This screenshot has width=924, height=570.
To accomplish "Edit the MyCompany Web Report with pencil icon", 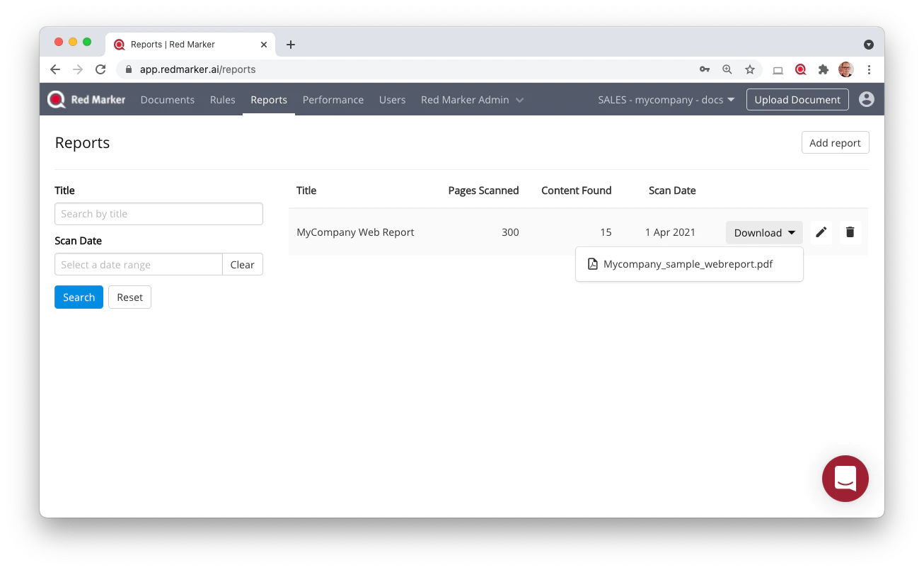I will pos(821,232).
